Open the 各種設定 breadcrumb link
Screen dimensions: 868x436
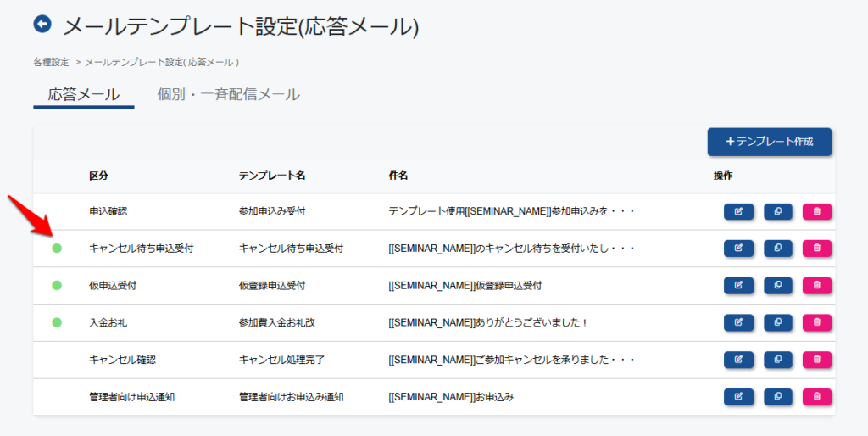tap(51, 63)
